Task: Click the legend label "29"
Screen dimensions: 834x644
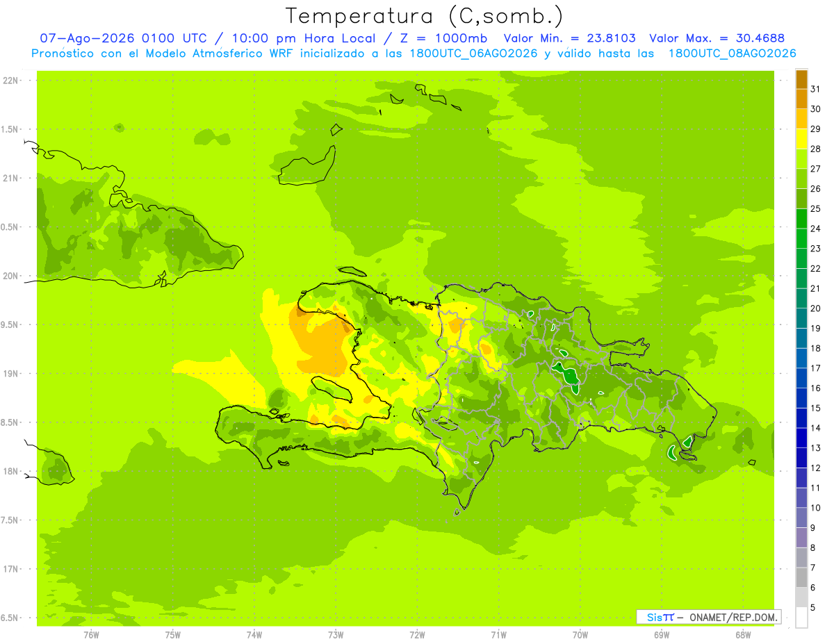Action: pos(816,129)
